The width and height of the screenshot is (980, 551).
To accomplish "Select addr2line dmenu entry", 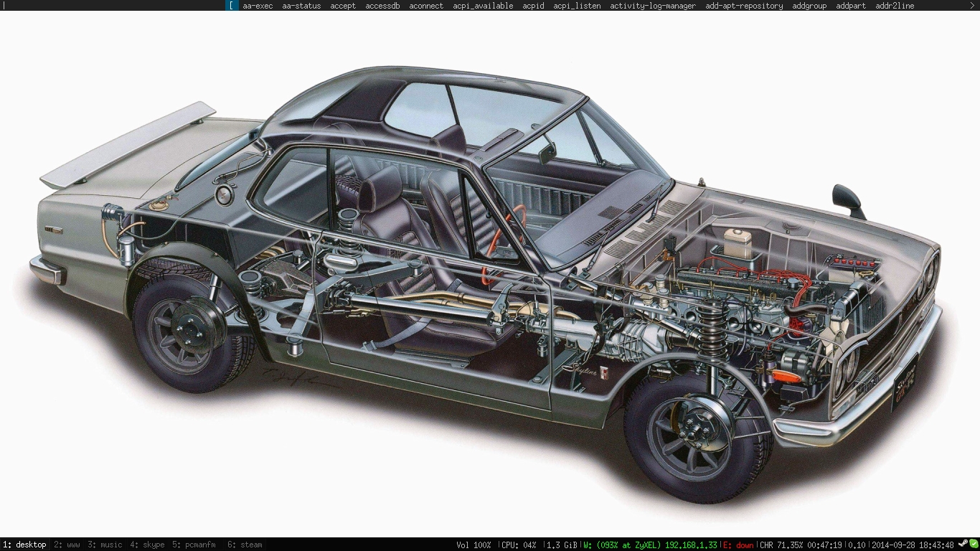I will [x=895, y=6].
